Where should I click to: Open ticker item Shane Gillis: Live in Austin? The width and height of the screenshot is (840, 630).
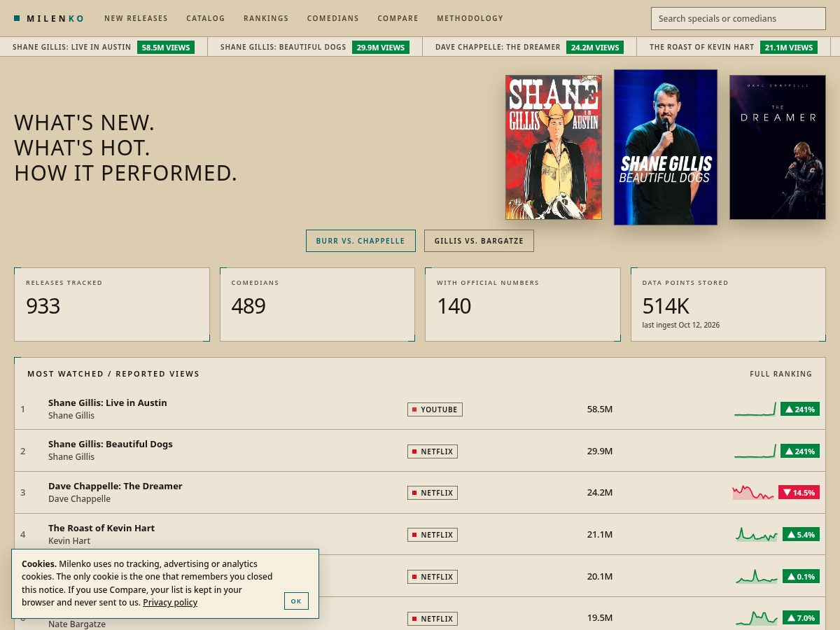[71, 47]
